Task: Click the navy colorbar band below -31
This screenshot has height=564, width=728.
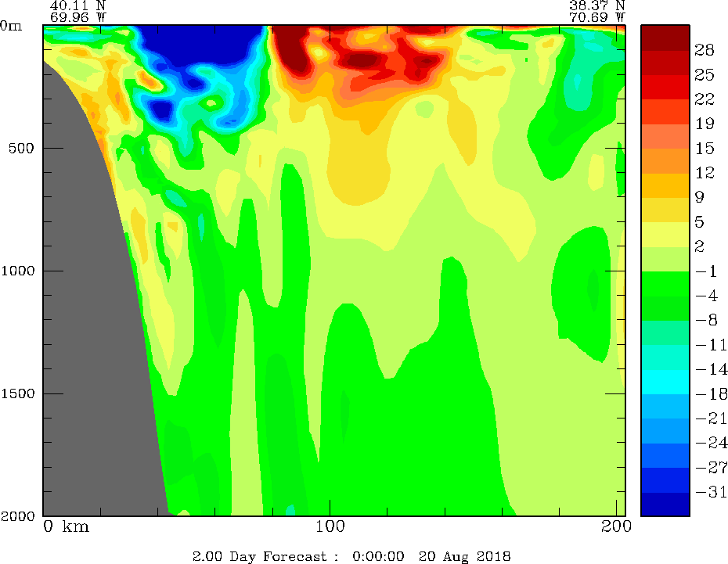Action: pos(665,504)
